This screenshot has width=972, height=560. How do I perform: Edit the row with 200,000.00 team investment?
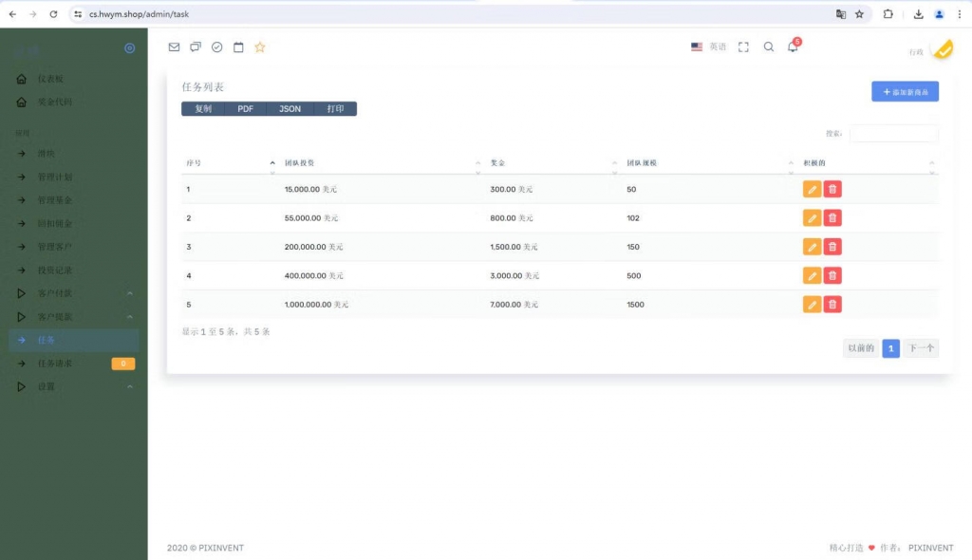(813, 247)
